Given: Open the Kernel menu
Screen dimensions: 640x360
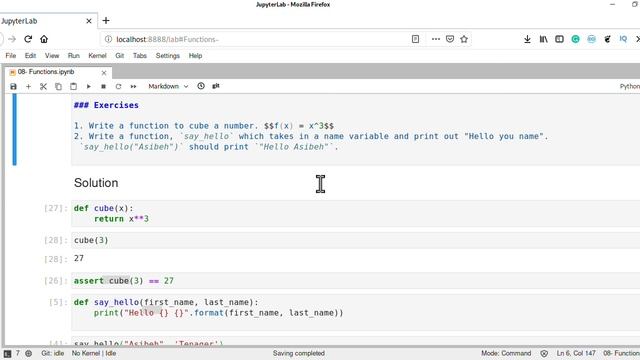Looking at the screenshot, I should pyautogui.click(x=97, y=56).
